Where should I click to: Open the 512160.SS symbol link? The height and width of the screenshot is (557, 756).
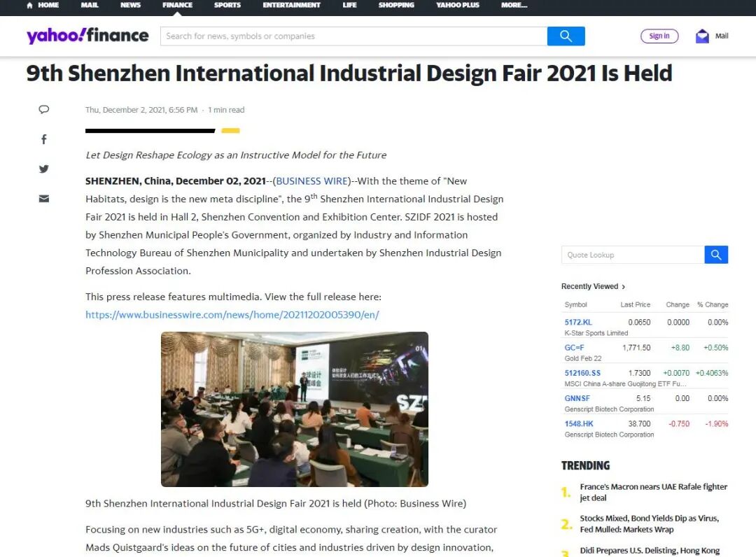[x=582, y=373]
